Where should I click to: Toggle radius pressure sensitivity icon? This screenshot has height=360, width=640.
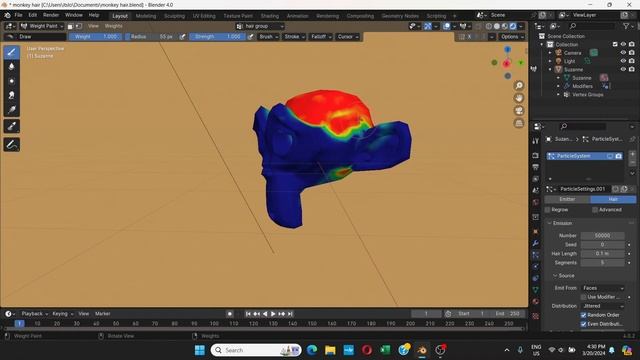click(x=182, y=37)
